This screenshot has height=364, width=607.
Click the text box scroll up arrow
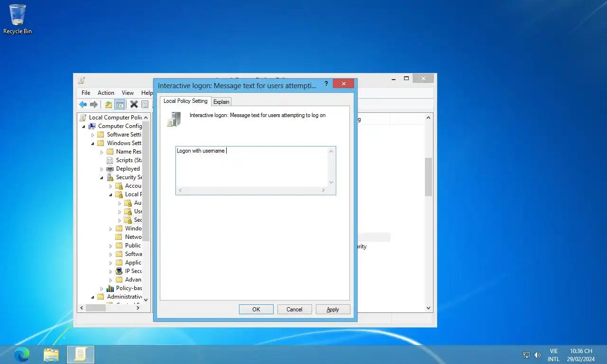pos(331,151)
